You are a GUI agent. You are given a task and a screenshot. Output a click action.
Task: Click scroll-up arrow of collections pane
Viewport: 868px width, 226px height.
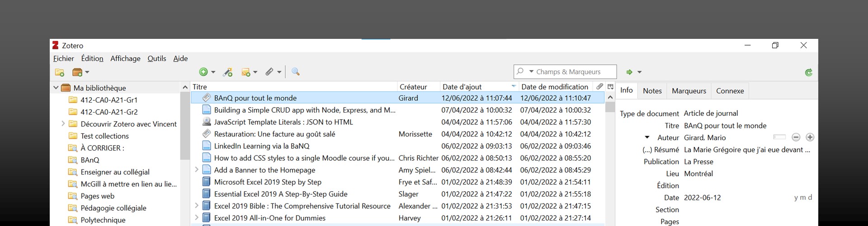[x=185, y=87]
